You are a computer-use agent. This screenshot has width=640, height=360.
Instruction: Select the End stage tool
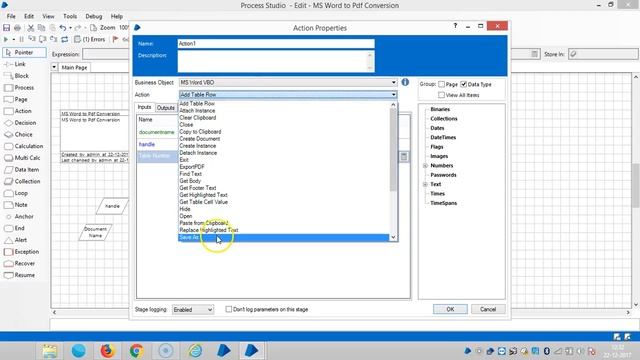pyautogui.click(x=14, y=228)
